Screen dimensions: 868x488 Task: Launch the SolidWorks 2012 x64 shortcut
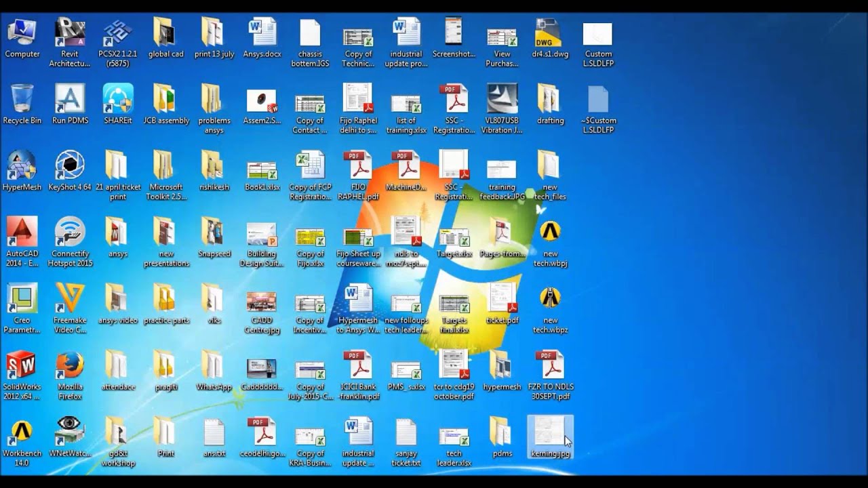point(22,375)
